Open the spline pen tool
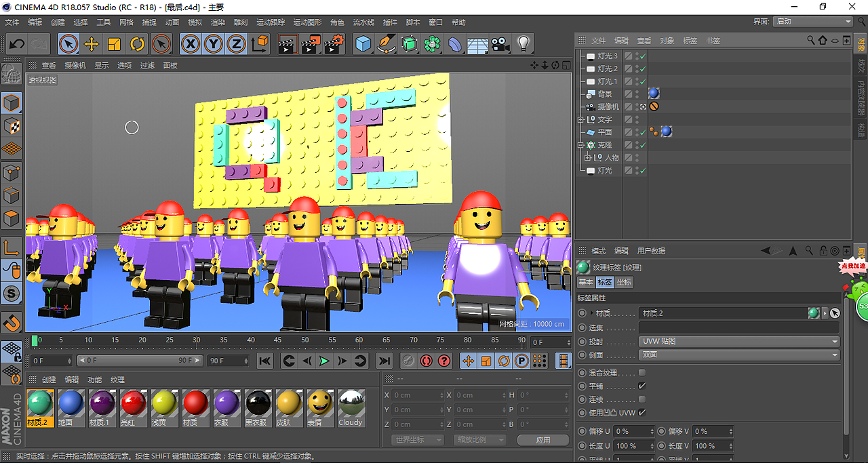The width and height of the screenshot is (868, 463). [x=387, y=45]
